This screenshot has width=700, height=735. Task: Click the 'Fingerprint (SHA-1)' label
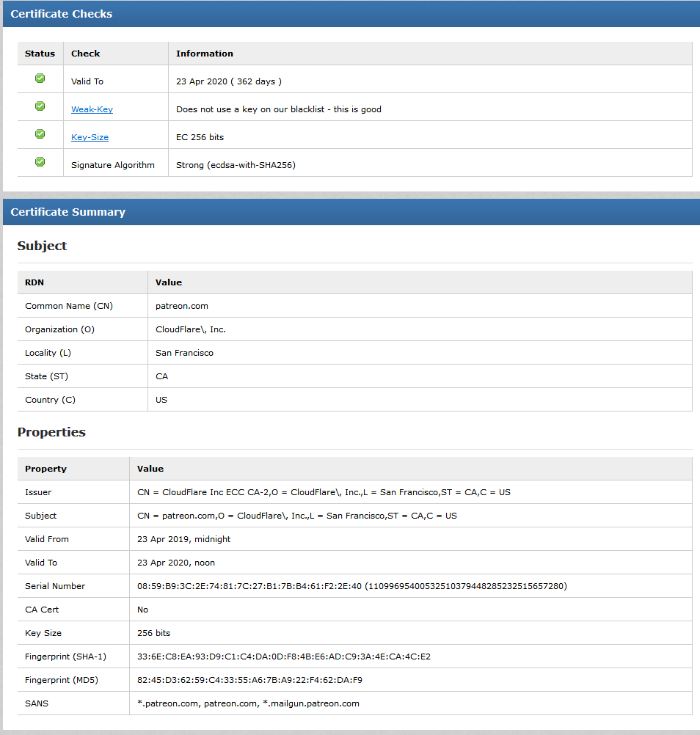coord(65,657)
